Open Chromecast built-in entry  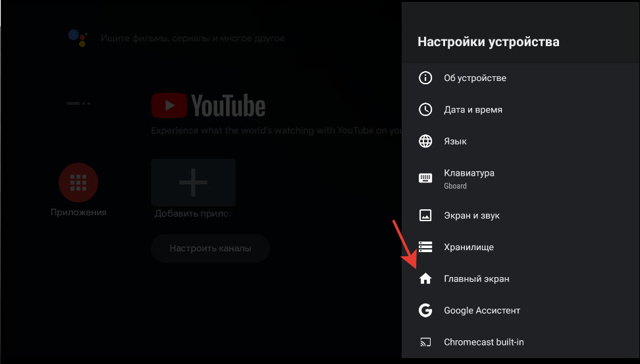point(520,342)
